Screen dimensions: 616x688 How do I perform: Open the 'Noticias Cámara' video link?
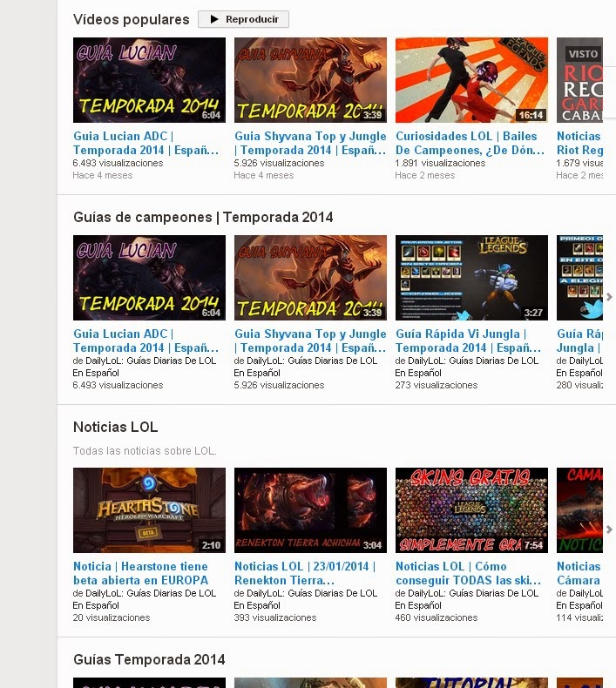tap(579, 574)
